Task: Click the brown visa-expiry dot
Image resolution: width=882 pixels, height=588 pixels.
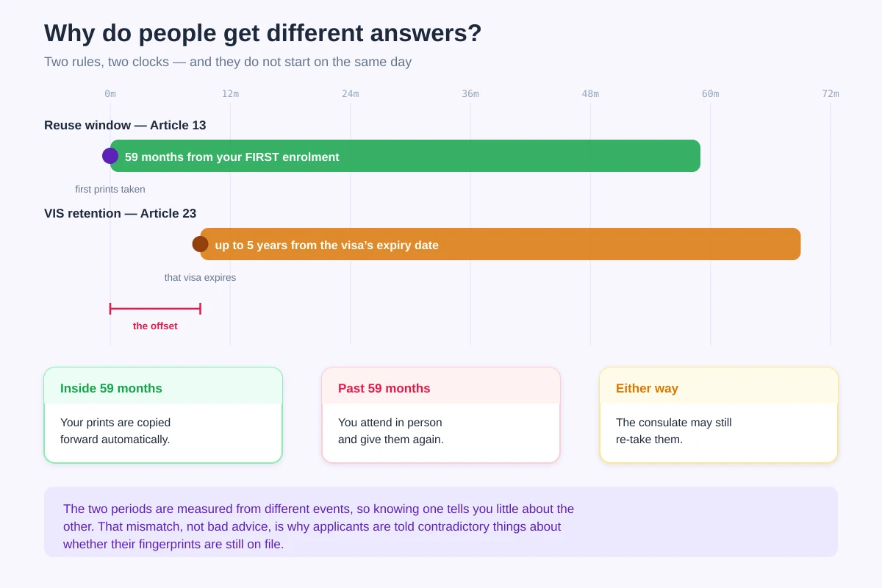Action: click(200, 244)
